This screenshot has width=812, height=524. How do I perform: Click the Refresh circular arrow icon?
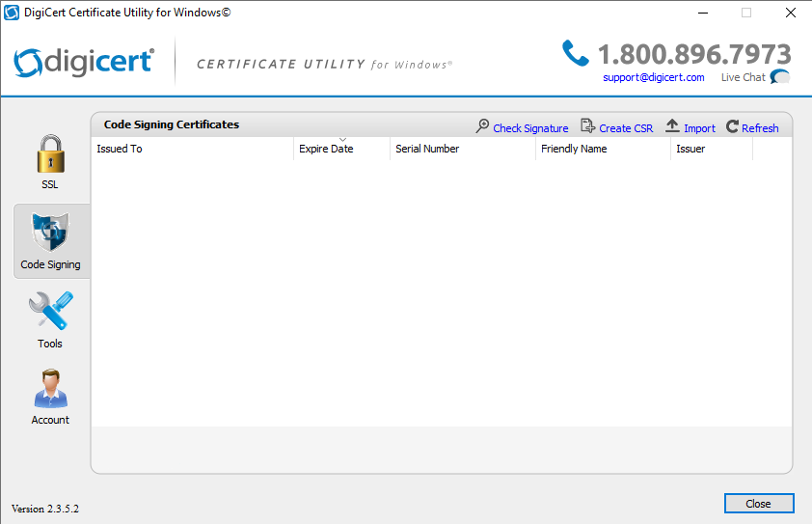coord(732,126)
